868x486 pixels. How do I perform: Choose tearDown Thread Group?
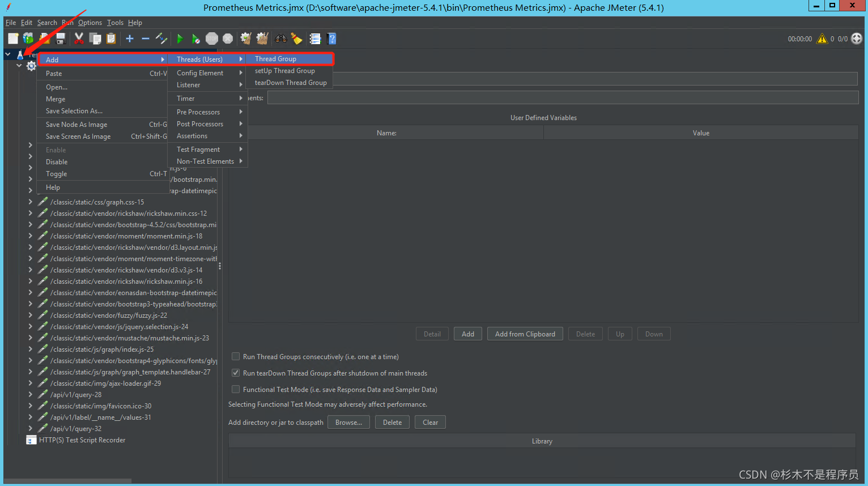coord(289,83)
